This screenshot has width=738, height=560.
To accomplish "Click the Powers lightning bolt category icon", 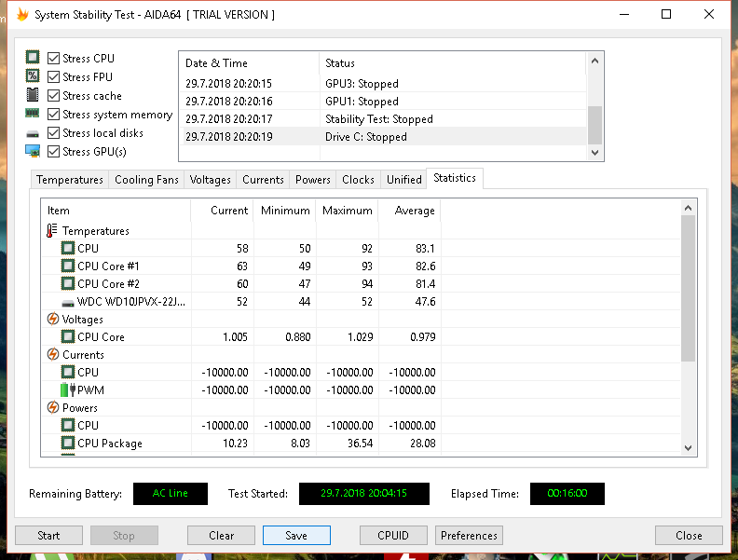I will 53,408.
